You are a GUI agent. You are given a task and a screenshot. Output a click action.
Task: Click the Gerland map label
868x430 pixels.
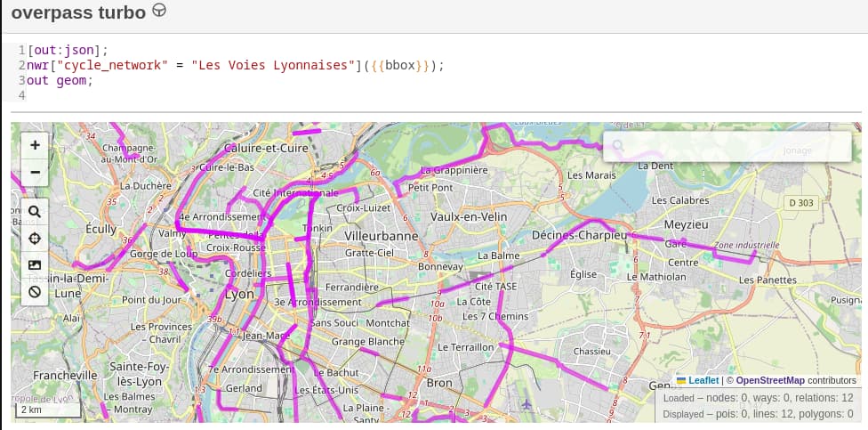[x=244, y=388]
